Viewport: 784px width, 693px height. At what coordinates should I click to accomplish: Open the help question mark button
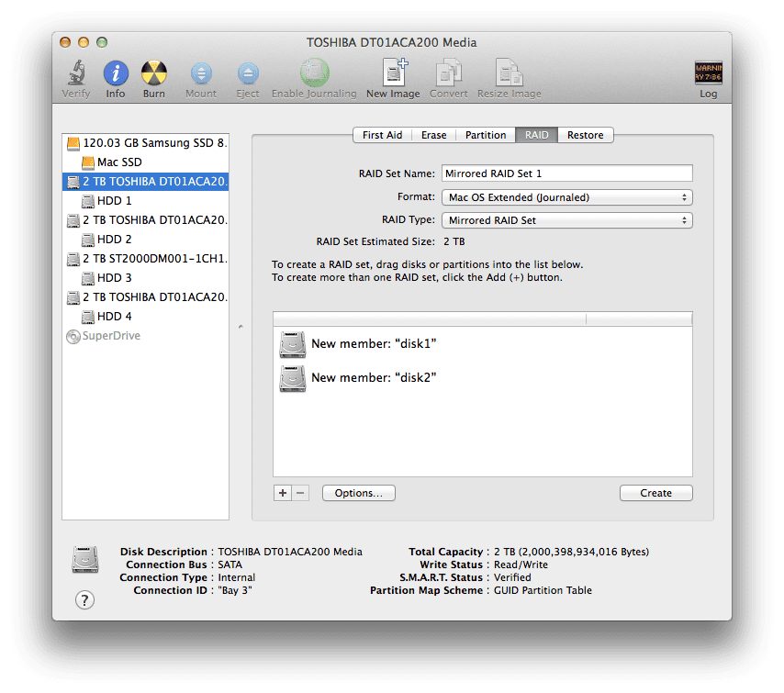(x=85, y=599)
